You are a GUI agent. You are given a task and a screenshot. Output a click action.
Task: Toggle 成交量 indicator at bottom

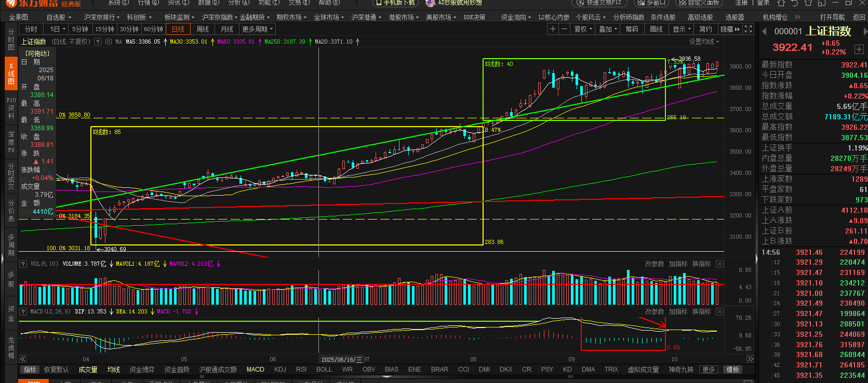coord(88,370)
